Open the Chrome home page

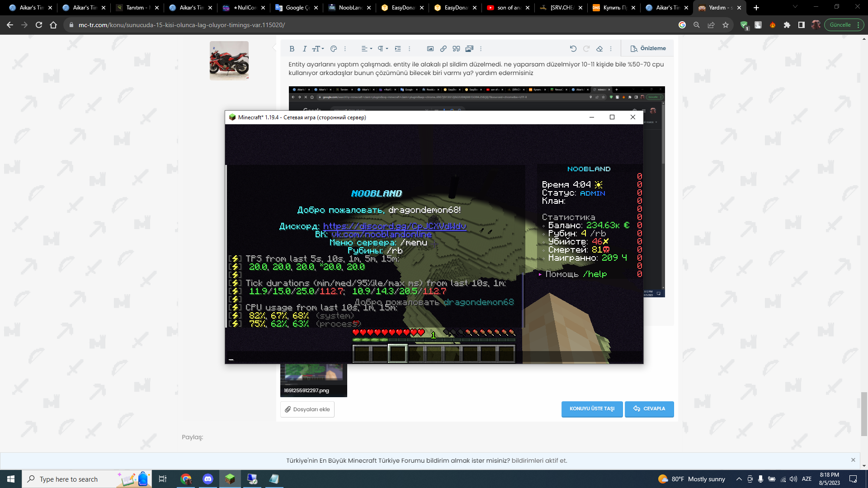53,25
